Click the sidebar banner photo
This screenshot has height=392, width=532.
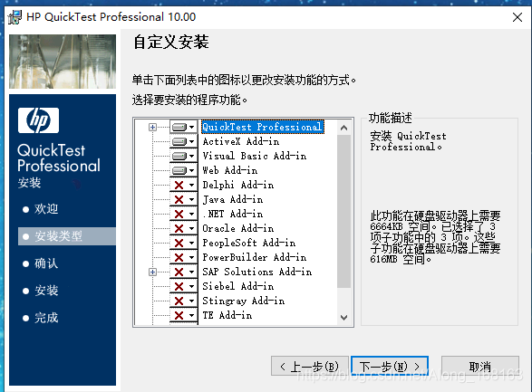tap(63, 62)
